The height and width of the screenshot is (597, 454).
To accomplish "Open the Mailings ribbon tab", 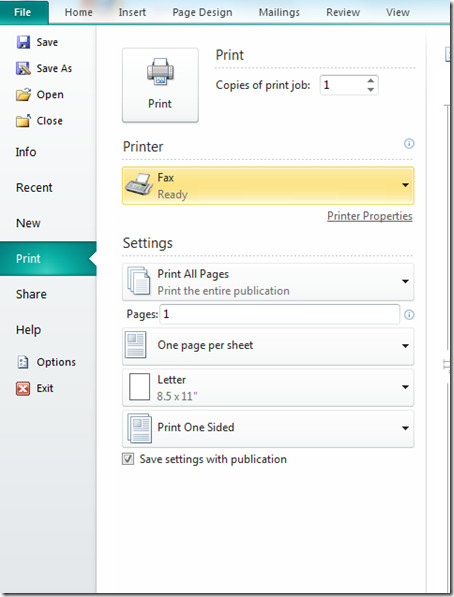I will pyautogui.click(x=279, y=13).
